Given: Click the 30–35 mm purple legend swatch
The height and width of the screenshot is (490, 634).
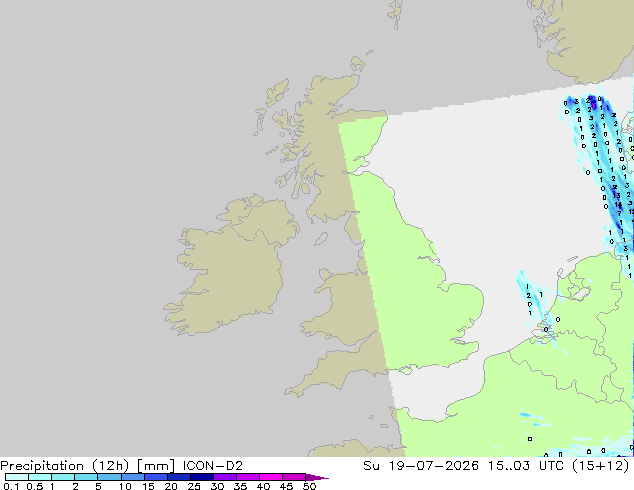Looking at the screenshot, I should [x=225, y=477].
